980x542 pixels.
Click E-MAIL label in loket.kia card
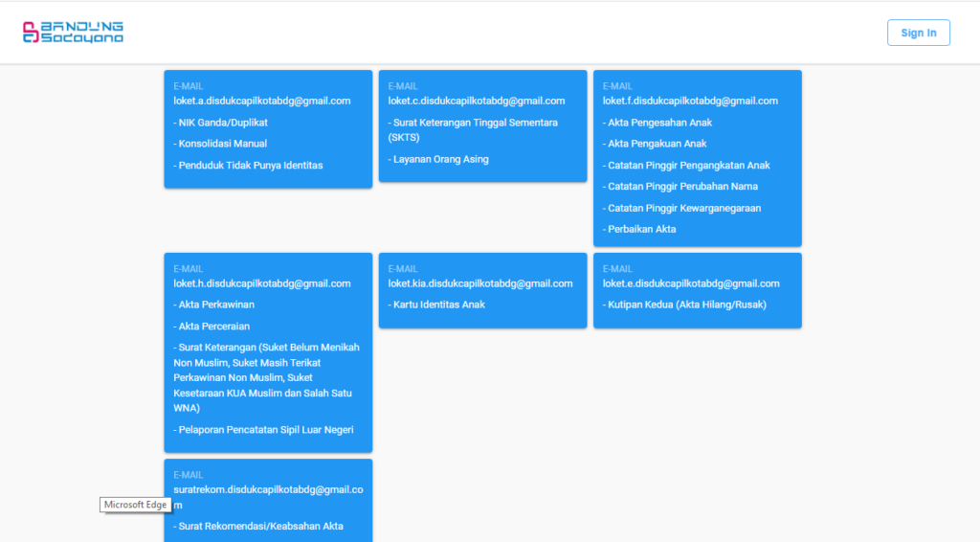click(403, 269)
